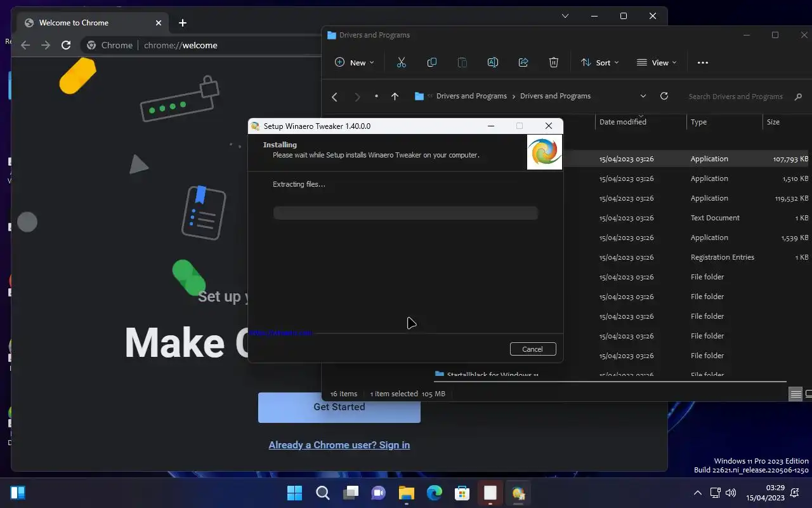The width and height of the screenshot is (812, 508).
Task: Click Delete icon in Explorer toolbar
Action: point(554,62)
